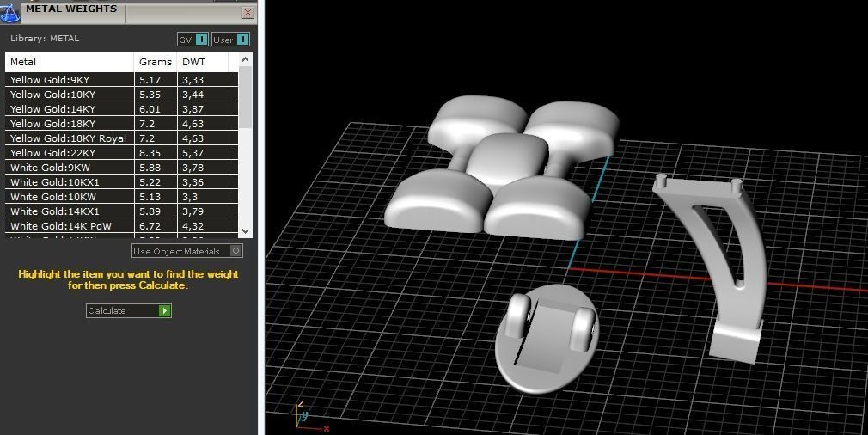868x435 pixels.
Task: Click the 8.35 grams value
Action: (150, 153)
